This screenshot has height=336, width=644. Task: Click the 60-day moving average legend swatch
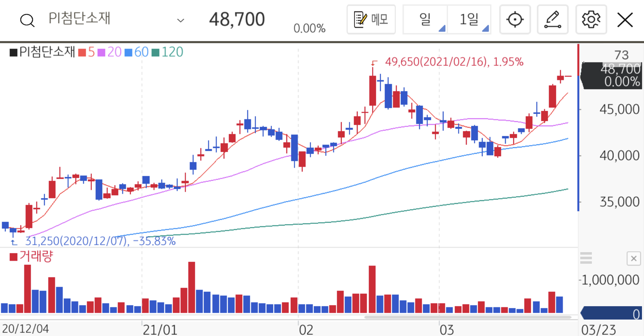128,52
